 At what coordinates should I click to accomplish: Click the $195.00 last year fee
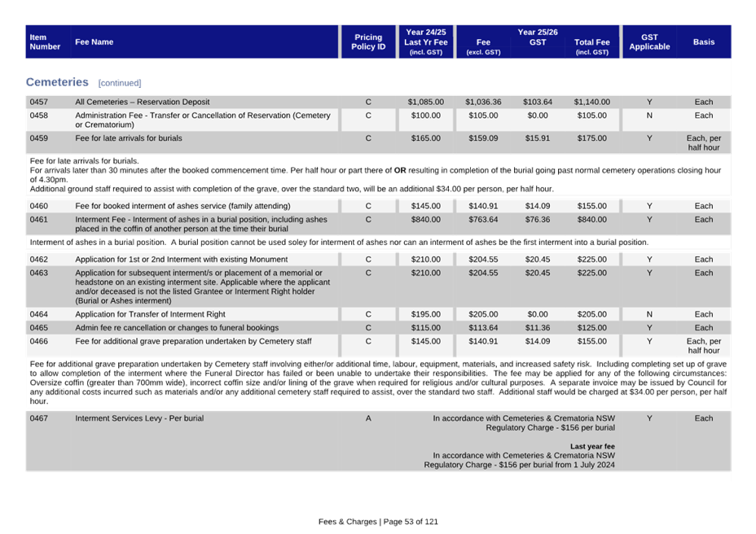click(426, 314)
